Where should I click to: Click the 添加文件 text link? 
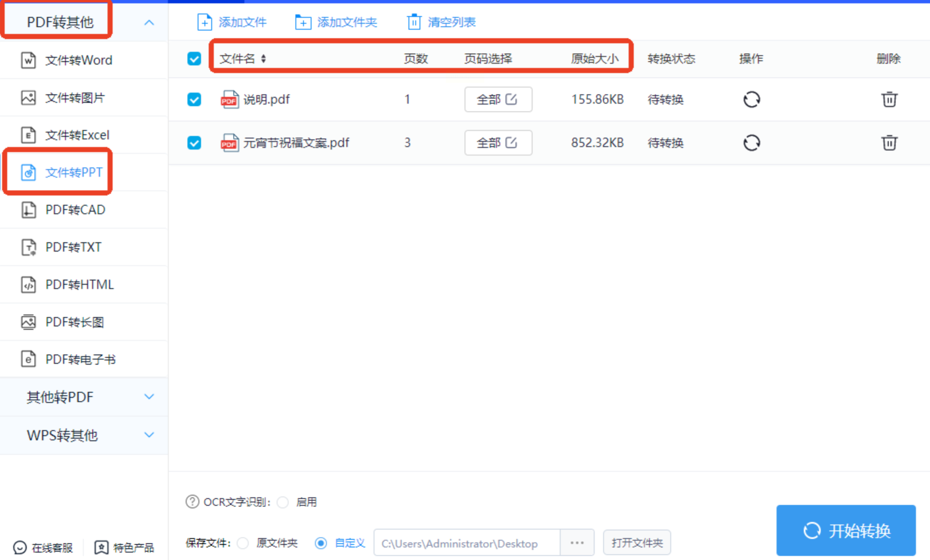pos(243,22)
